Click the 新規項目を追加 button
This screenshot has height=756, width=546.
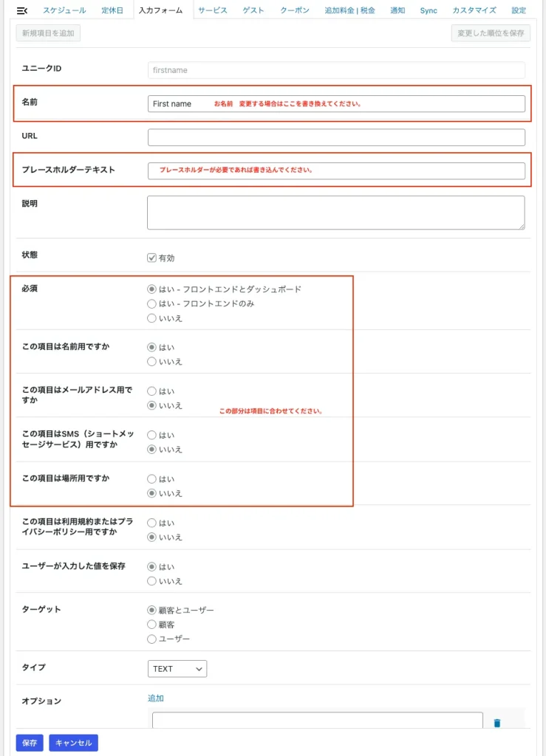[x=48, y=33]
